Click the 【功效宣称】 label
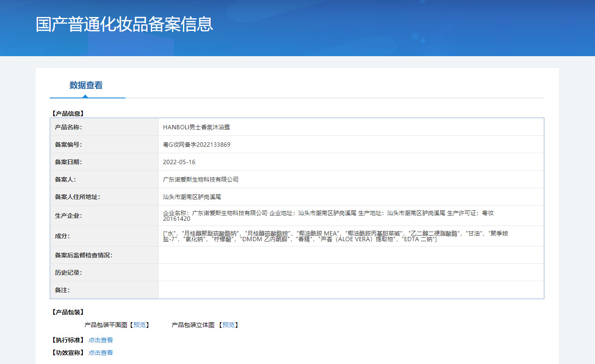The height and width of the screenshot is (364, 595). click(68, 353)
